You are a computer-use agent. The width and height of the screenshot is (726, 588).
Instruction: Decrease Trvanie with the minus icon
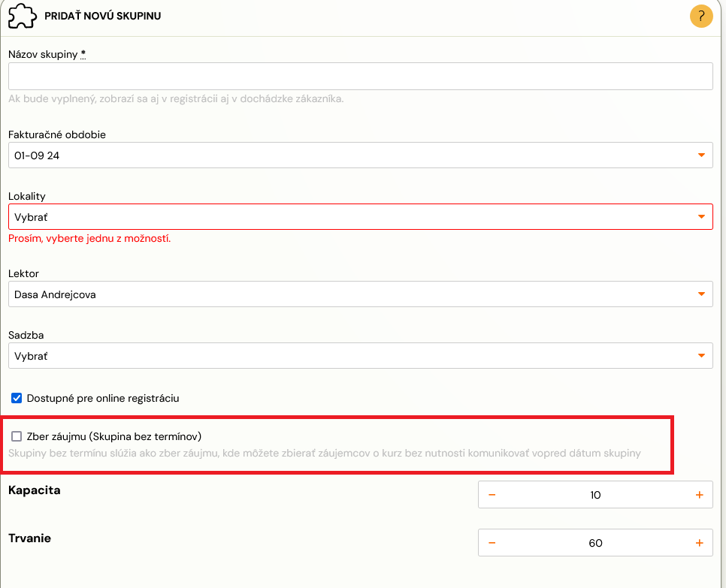click(x=492, y=543)
